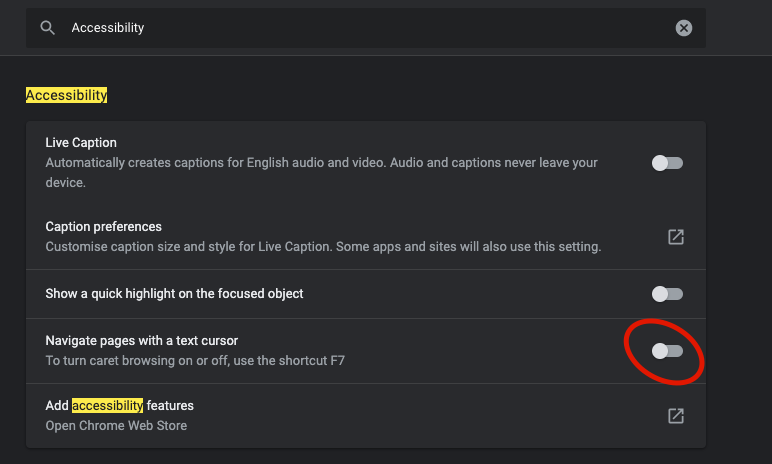772x464 pixels.
Task: Open the Caption preferences label
Action: 103,227
